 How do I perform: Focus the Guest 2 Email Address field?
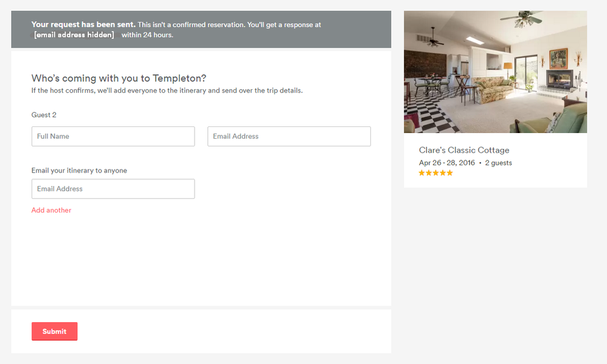(289, 136)
